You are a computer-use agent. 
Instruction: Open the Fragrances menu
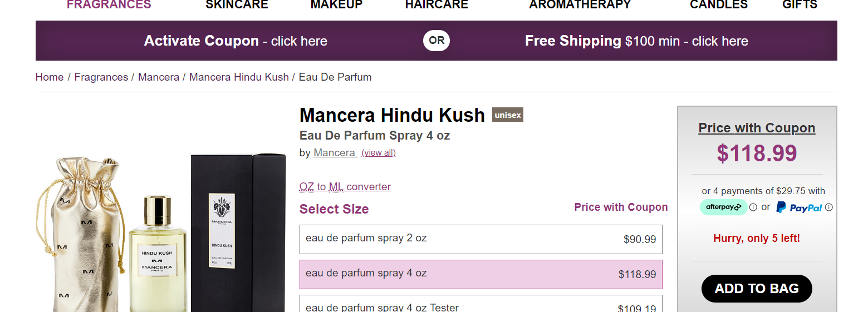coord(109,5)
